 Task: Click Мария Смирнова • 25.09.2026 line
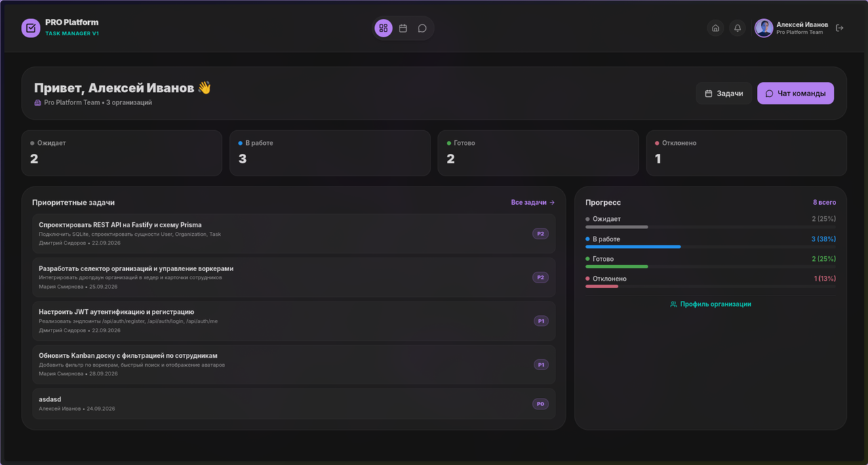[x=78, y=287]
